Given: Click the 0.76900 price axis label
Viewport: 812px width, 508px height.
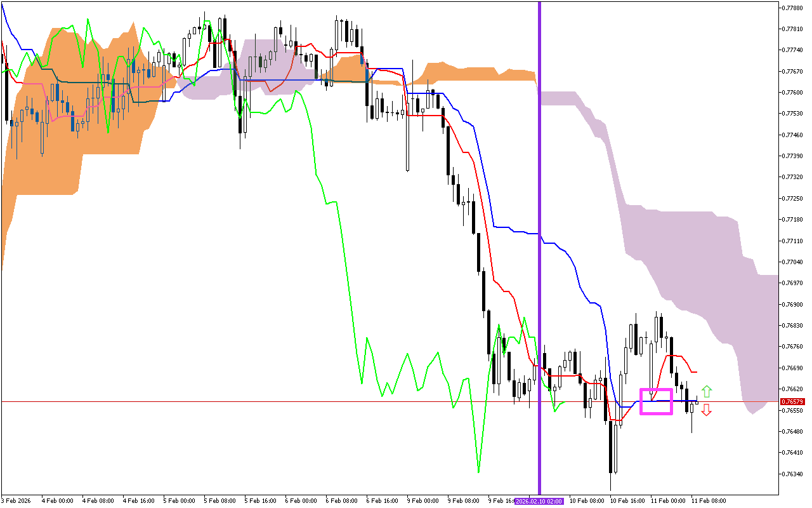Looking at the screenshot, I should (x=792, y=304).
